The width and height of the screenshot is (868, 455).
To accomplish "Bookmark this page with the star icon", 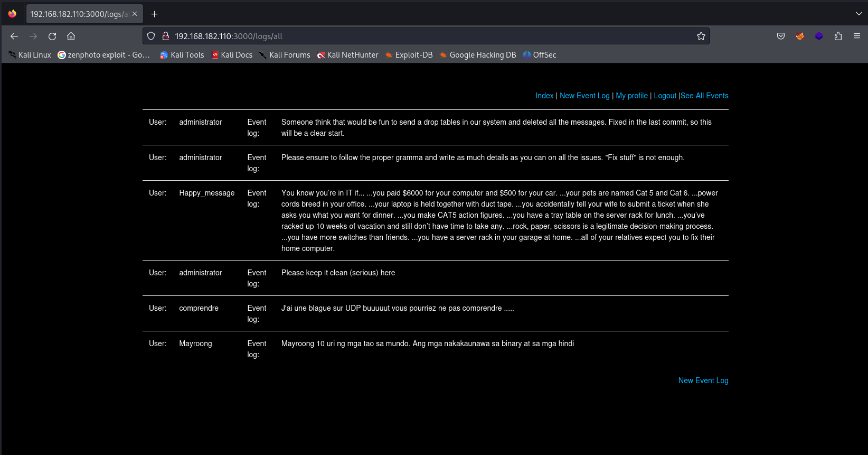I will tap(701, 36).
